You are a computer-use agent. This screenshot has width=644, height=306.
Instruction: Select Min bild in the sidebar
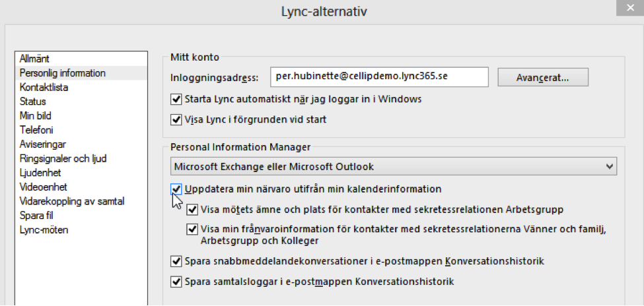click(35, 115)
